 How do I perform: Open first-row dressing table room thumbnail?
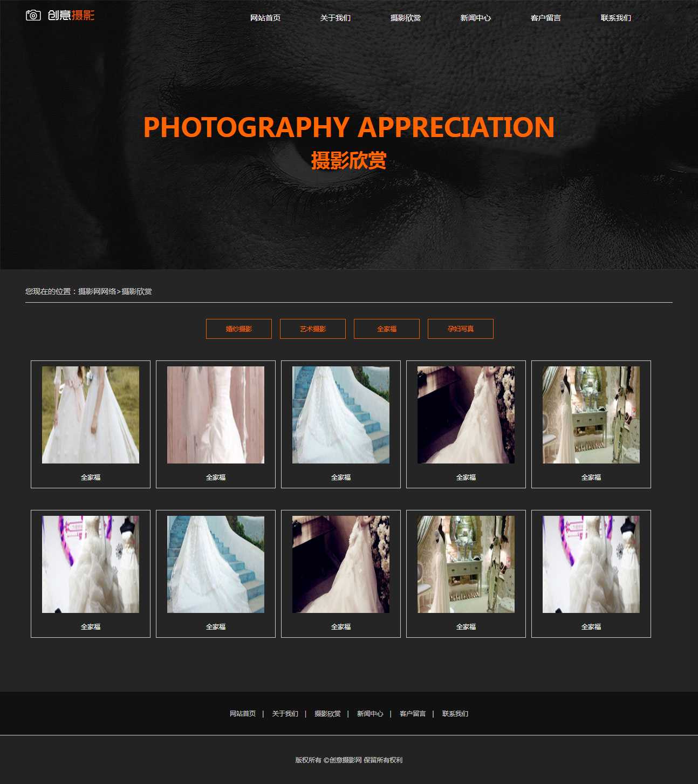coord(591,414)
